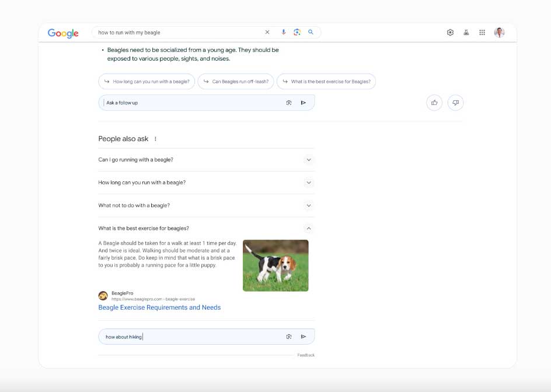551x392 pixels.
Task: Select 'Can Beagles run off-leash?' chip
Action: click(x=236, y=82)
